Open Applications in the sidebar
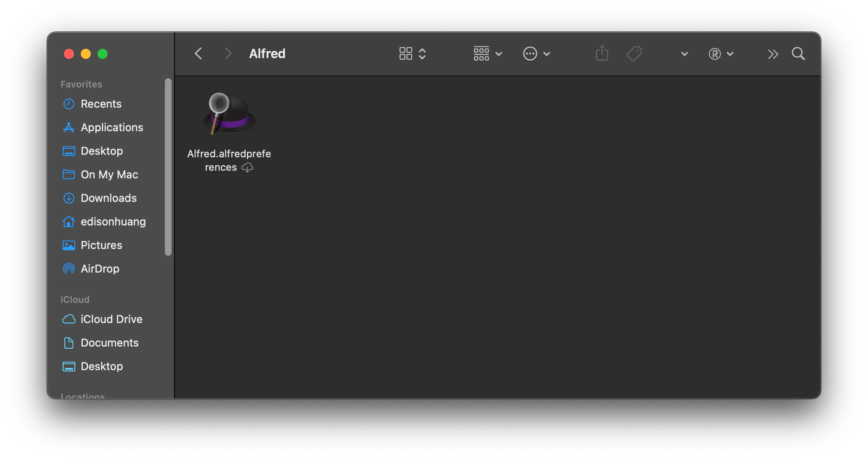 112,127
